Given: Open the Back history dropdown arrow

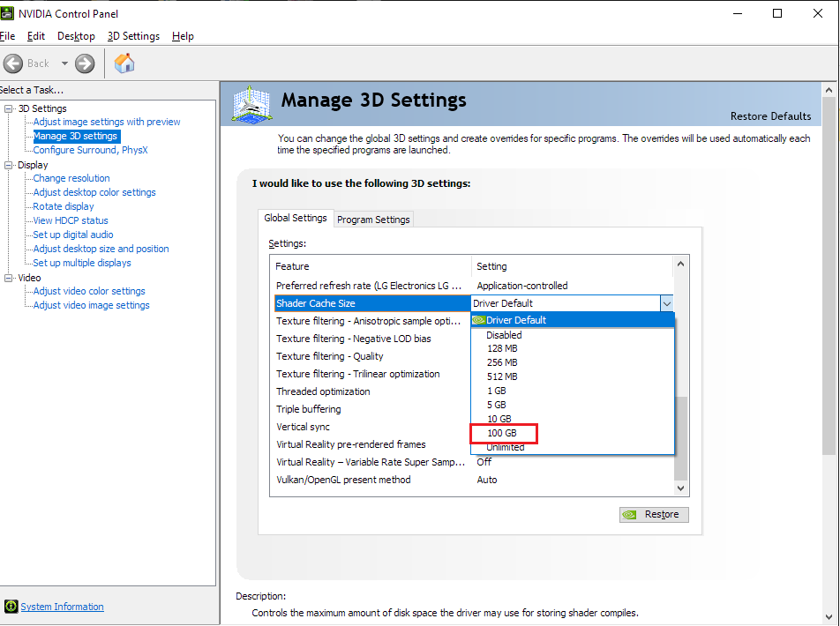Looking at the screenshot, I should pos(64,63).
